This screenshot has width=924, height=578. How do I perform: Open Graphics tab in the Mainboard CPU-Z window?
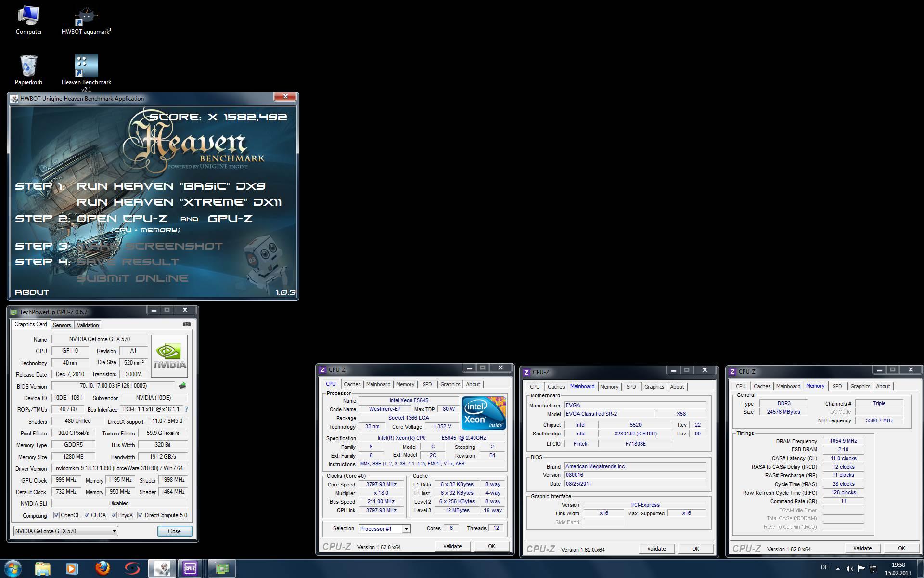click(654, 387)
